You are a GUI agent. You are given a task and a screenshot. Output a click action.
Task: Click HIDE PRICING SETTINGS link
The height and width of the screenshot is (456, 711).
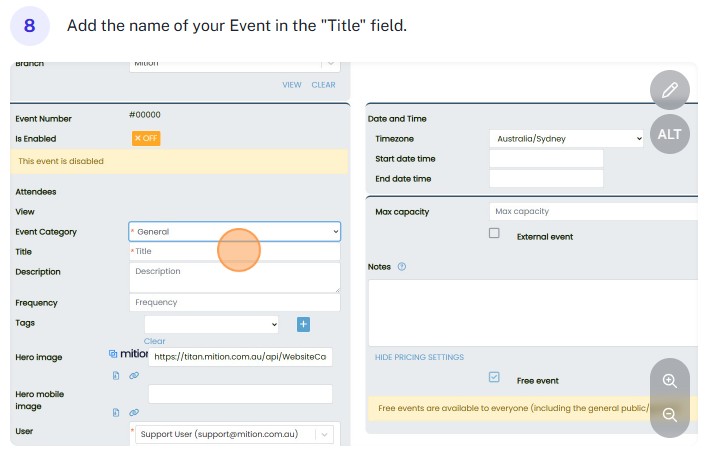[x=419, y=357]
